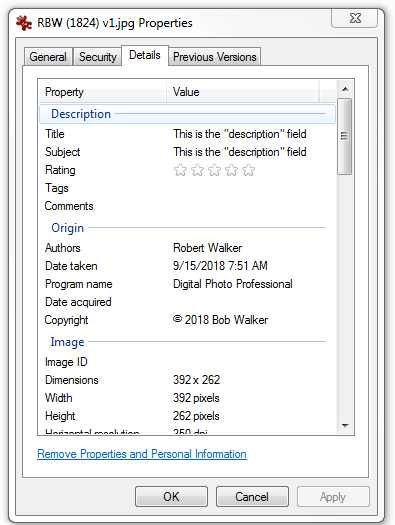Set rating to second star
This screenshot has width=395, height=525.
198,170
